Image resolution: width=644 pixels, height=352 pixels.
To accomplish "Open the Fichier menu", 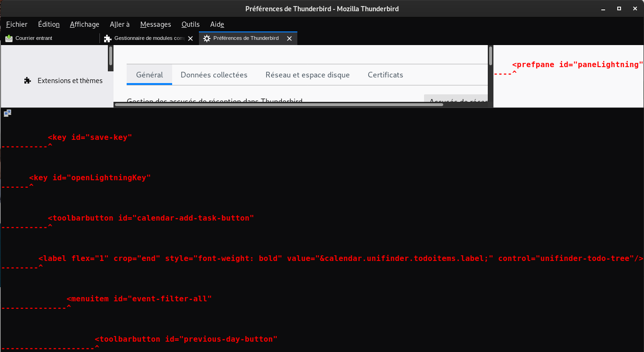I will pyautogui.click(x=17, y=24).
